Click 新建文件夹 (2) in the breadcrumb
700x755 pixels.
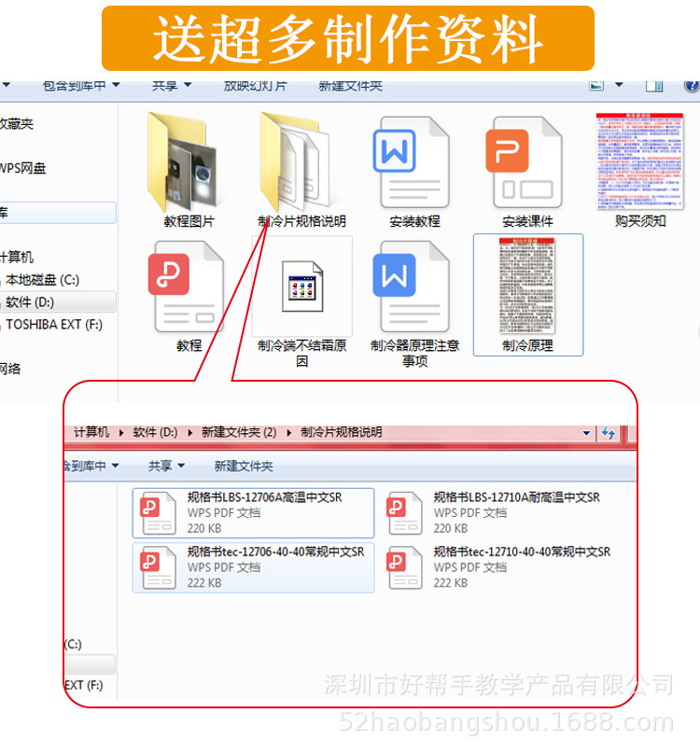click(x=239, y=432)
